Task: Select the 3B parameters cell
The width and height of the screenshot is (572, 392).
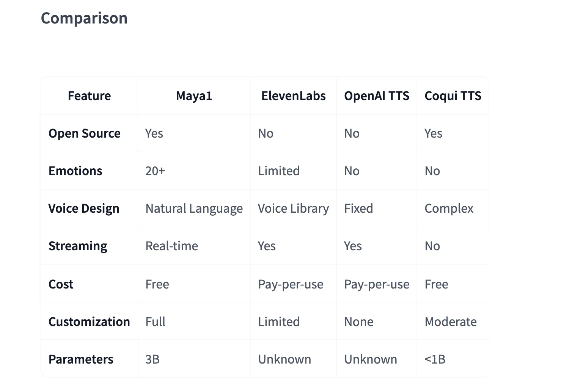Action: click(x=152, y=359)
